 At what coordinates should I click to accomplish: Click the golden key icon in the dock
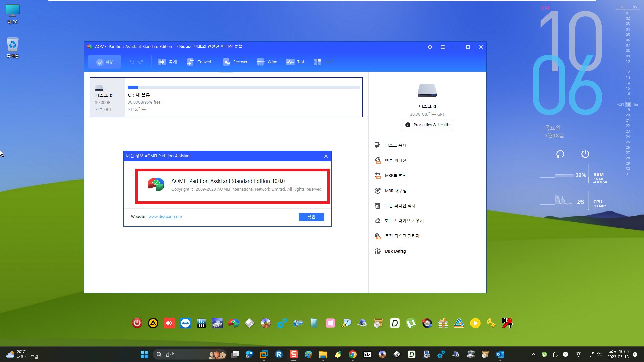[491, 323]
